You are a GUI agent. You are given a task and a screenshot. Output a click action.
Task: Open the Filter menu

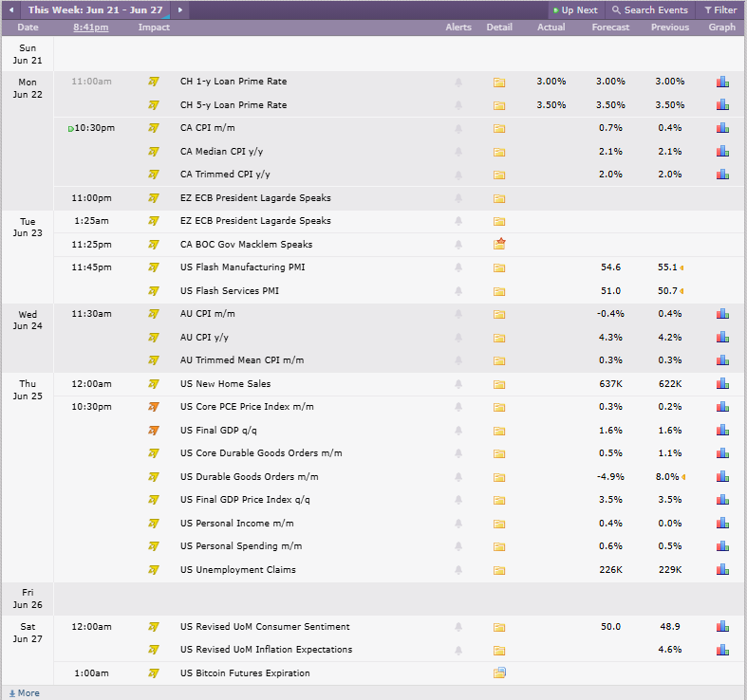720,10
